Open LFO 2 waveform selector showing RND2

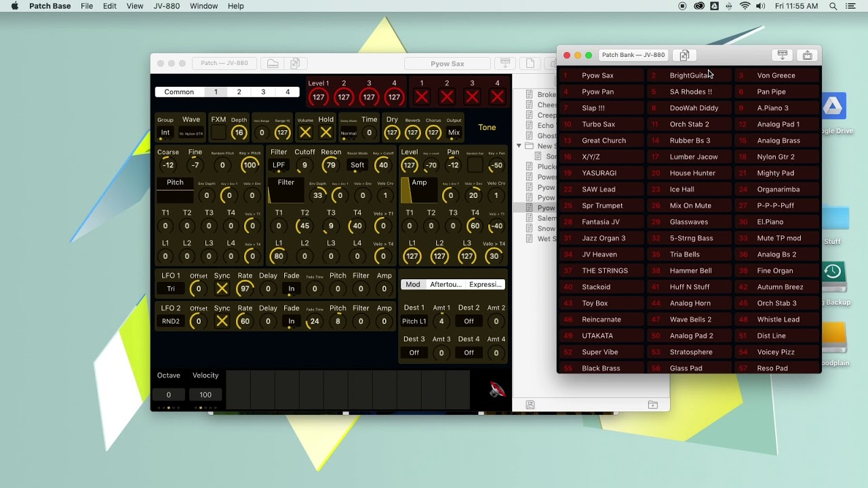(171, 321)
